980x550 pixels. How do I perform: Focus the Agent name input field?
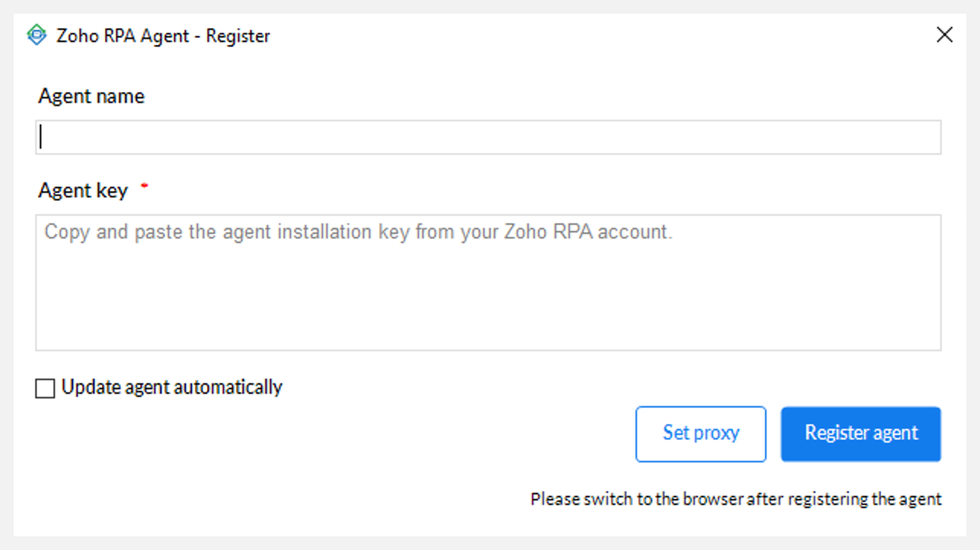coord(488,137)
